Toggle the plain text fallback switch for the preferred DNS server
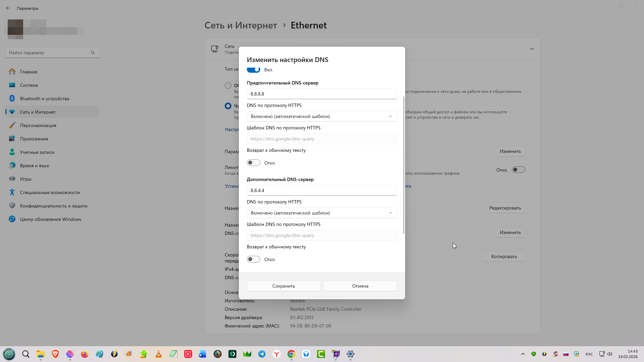 click(x=254, y=163)
